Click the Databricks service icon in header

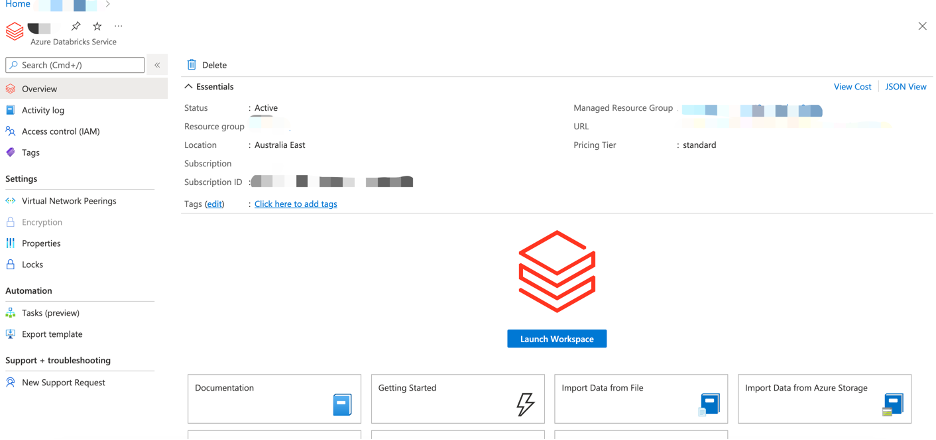[x=14, y=32]
